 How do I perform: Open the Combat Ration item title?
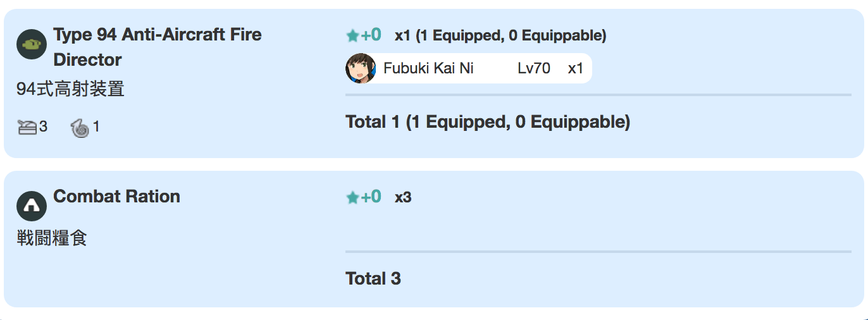coord(116,196)
